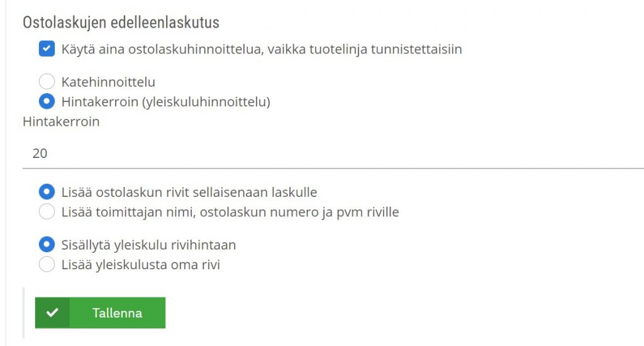Select Lisää yleiskulusta oma rivi radio circle

point(47,264)
